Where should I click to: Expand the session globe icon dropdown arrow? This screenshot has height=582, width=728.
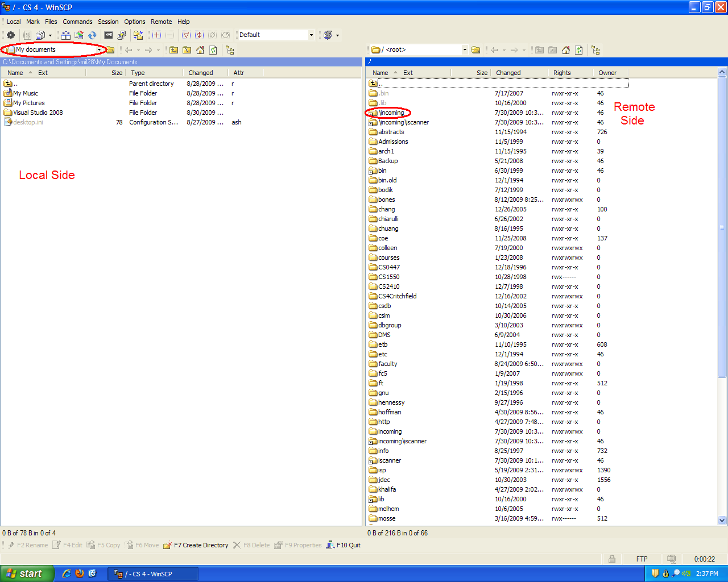(338, 35)
